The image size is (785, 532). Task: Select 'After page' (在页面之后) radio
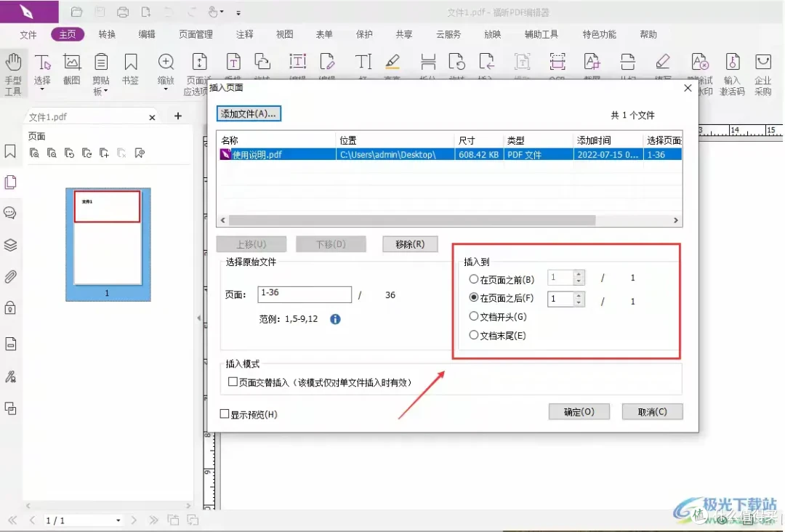pyautogui.click(x=473, y=297)
